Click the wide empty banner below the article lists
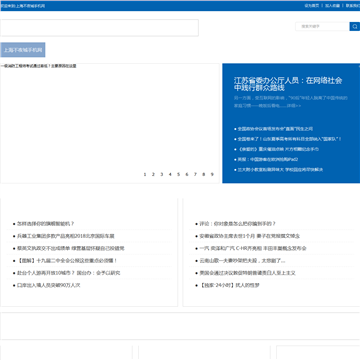The width and height of the screenshot is (360, 360). pos(180,326)
